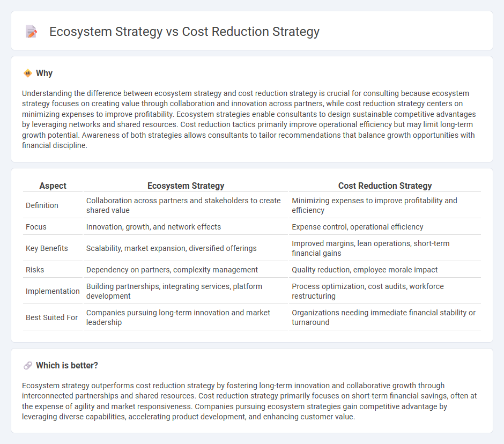504x444 pixels.
Task: Click cell 'Organizations needing immediate financial stability or turnaround'
Action: pyautogui.click(x=385, y=317)
